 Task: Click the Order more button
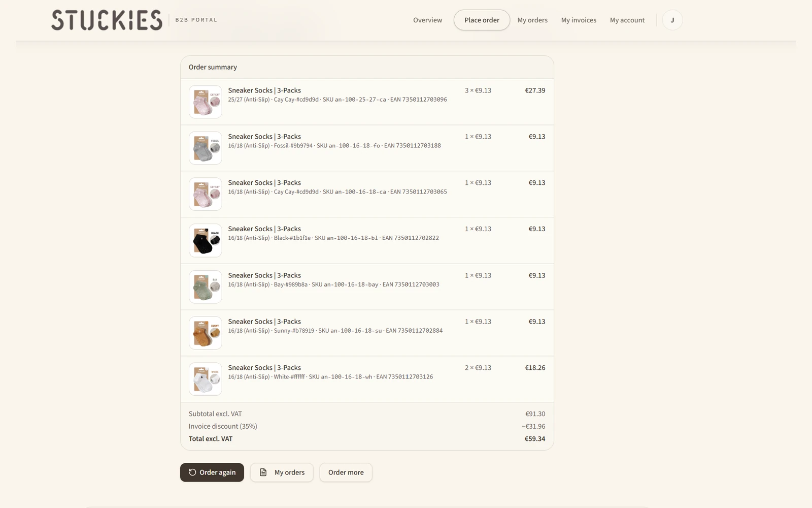pos(346,472)
